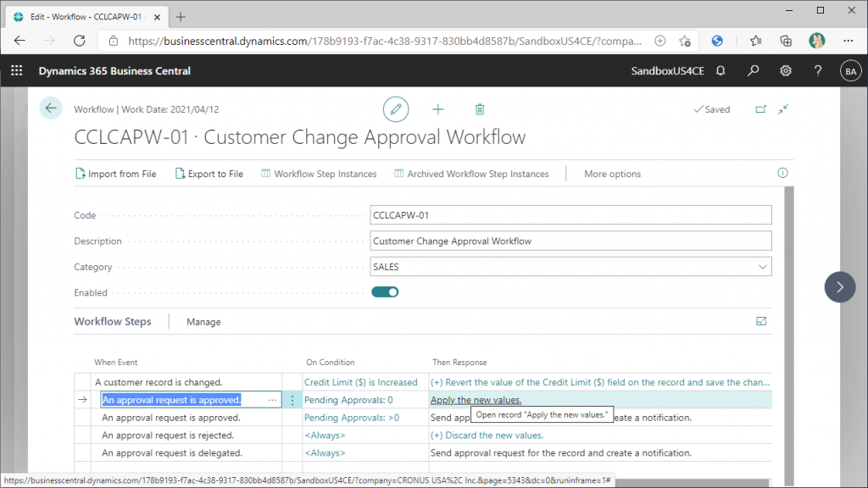The image size is (868, 488).
Task: Create a new workflow with the plus icon
Action: 438,109
